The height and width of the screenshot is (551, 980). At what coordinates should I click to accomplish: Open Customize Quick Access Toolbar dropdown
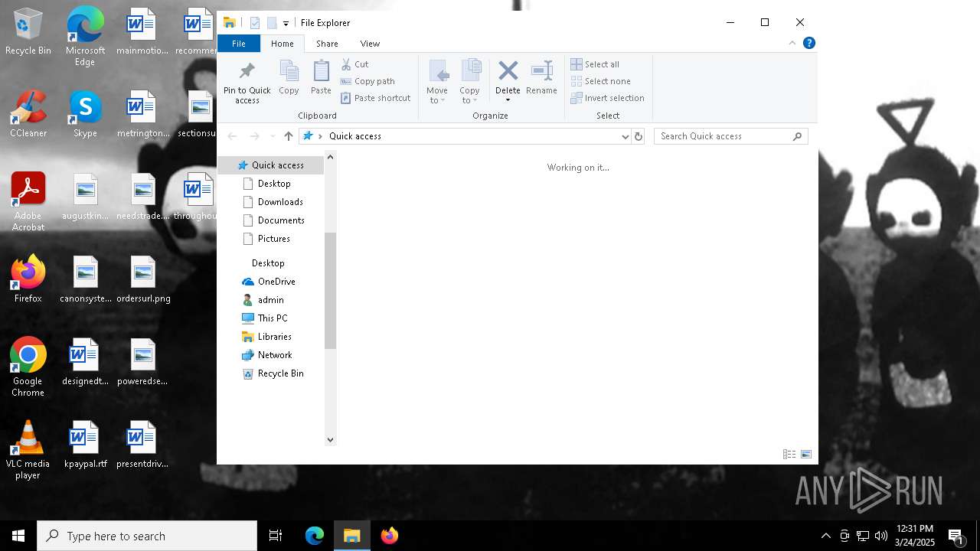click(x=286, y=23)
